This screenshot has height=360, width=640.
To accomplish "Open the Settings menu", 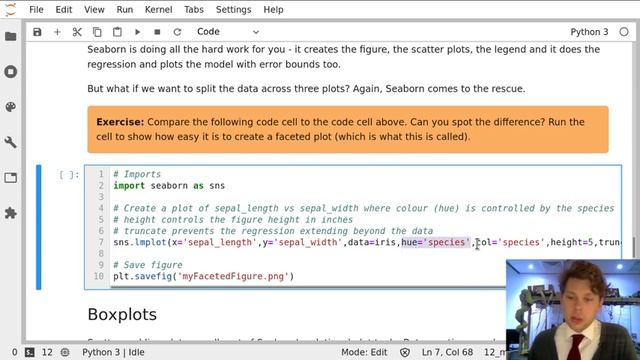I will 233,9.
